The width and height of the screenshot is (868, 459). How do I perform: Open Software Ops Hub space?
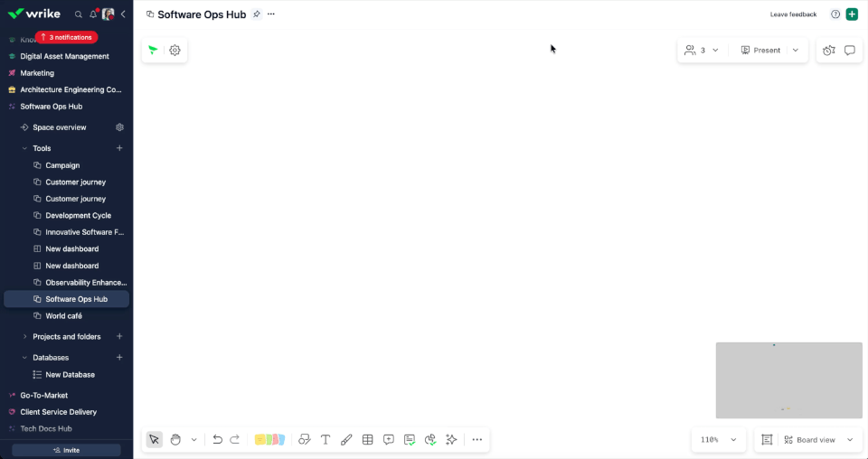tap(51, 107)
